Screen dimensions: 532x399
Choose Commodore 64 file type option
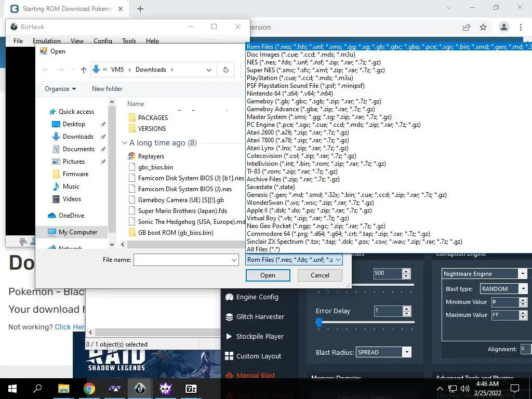pos(338,234)
